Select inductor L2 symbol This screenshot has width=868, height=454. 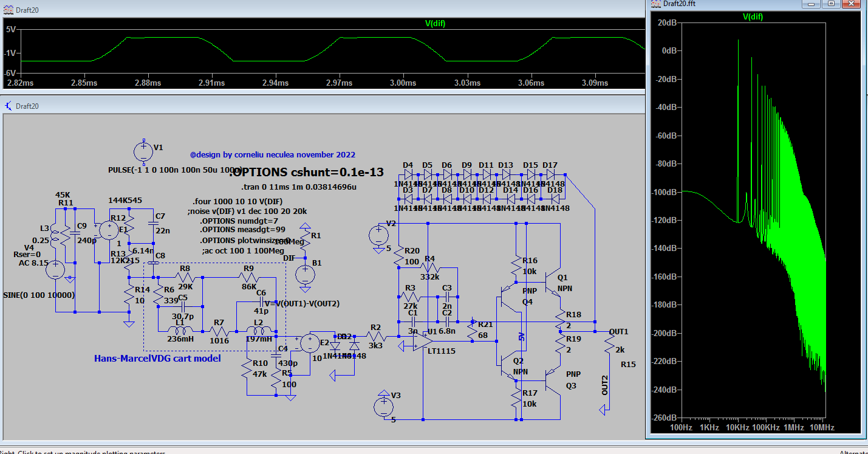pos(259,331)
